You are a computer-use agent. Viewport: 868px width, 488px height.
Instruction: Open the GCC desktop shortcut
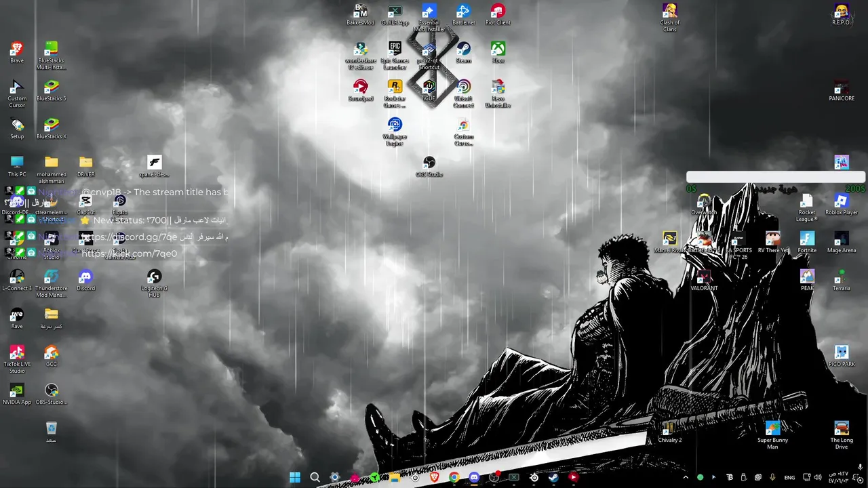52,356
